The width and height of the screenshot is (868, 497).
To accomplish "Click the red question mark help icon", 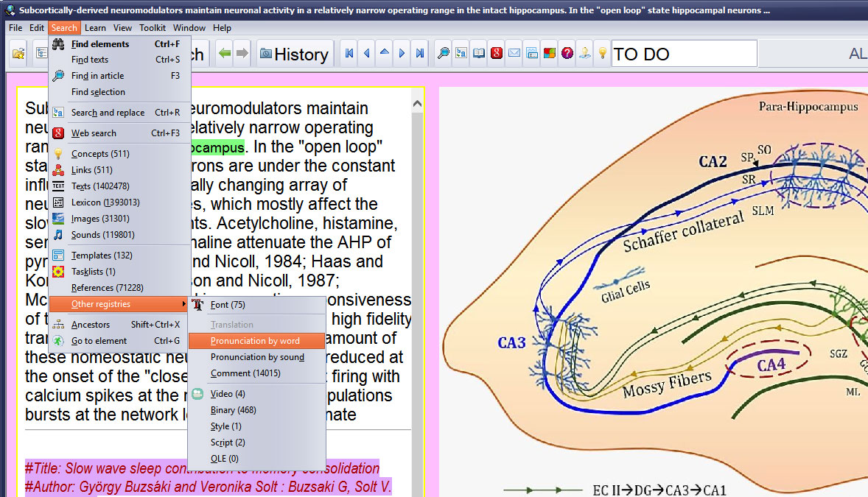I will (x=567, y=54).
